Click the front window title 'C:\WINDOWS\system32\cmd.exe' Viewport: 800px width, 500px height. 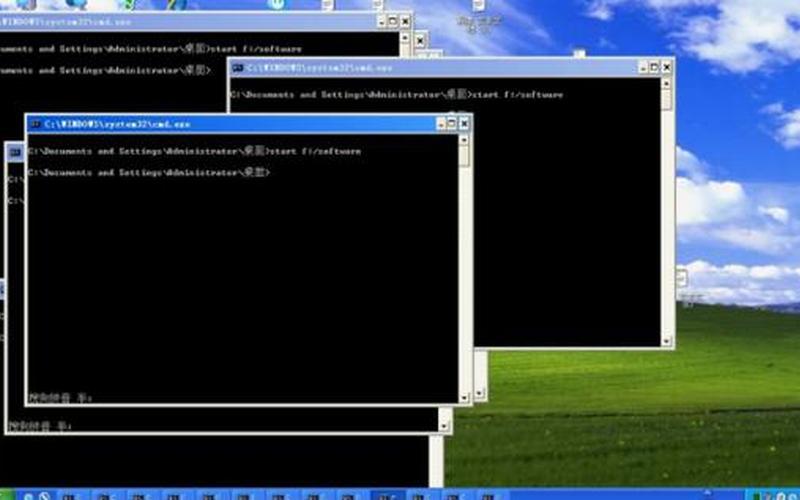coord(117,124)
